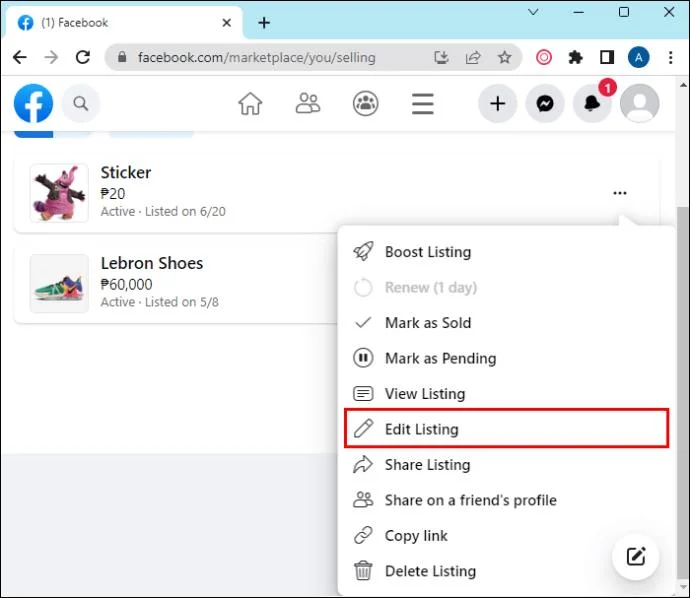Close the Facebook browser tab

227,22
